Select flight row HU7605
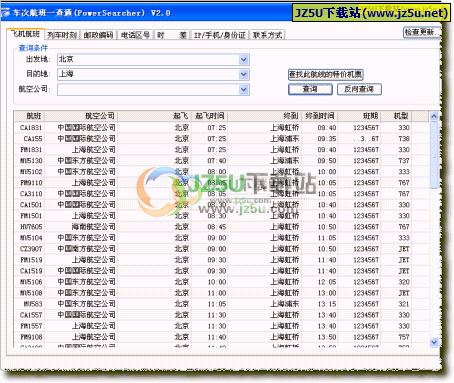This screenshot has width=454, height=383. pyautogui.click(x=221, y=227)
